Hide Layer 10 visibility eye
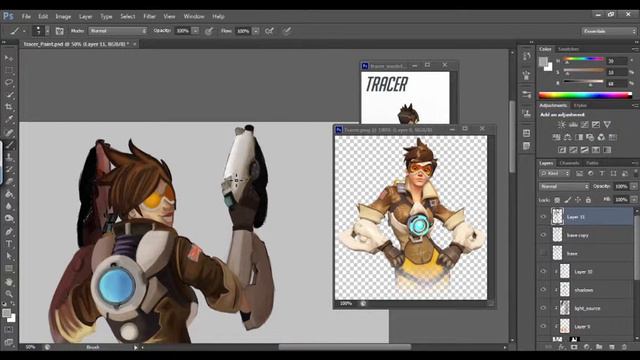The width and height of the screenshot is (640, 360). point(543,271)
